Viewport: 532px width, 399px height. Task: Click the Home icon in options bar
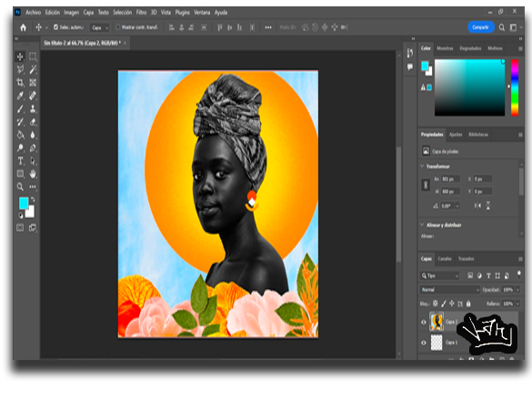23,27
